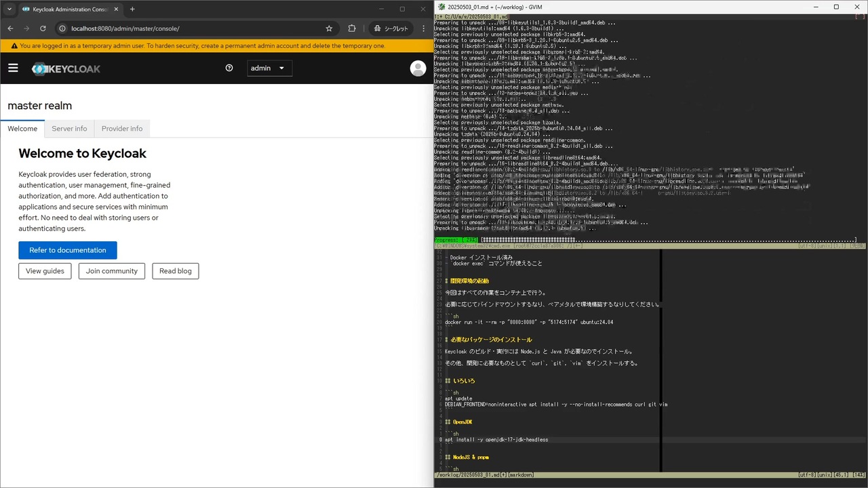Click the Join community button
This screenshot has height=488, width=868.
click(111, 270)
